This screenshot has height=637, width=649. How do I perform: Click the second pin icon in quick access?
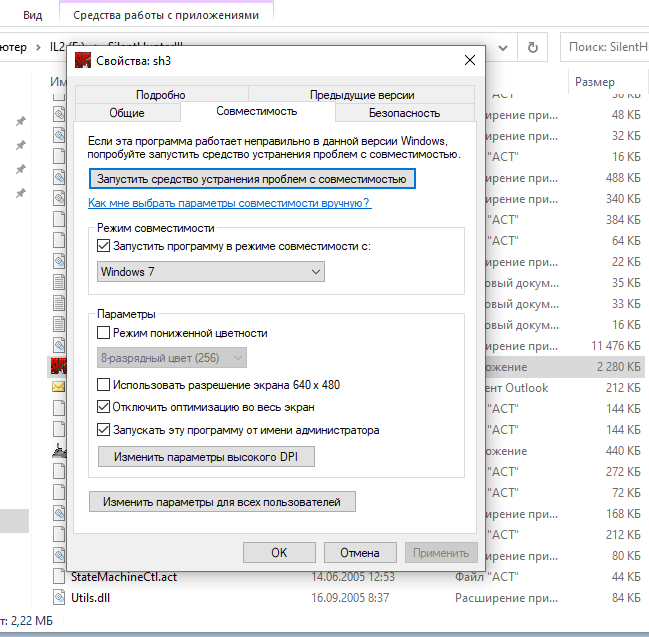[20, 145]
